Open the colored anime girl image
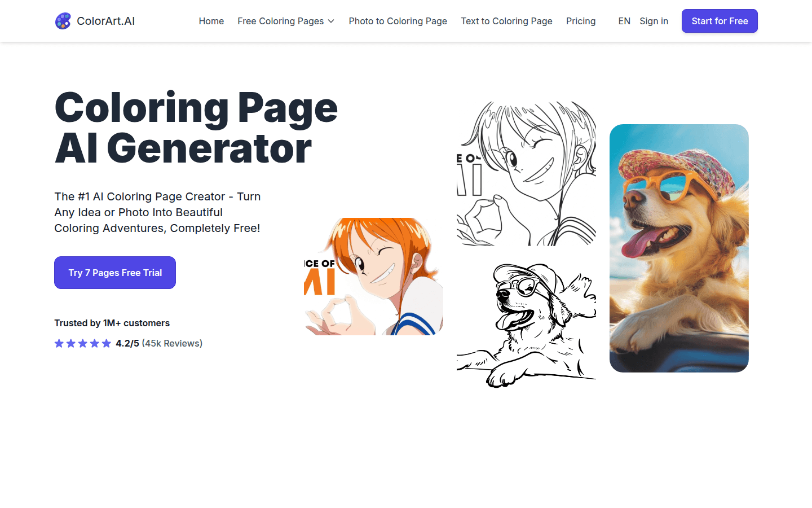812x508 pixels. point(373,277)
